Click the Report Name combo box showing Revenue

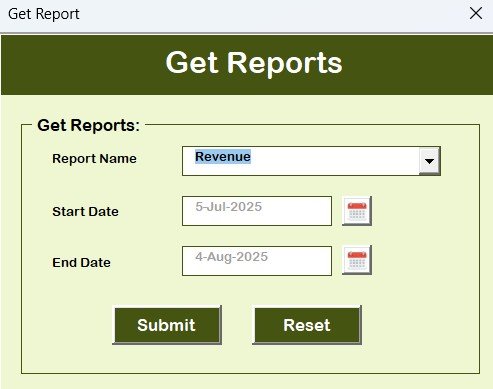tap(311, 161)
